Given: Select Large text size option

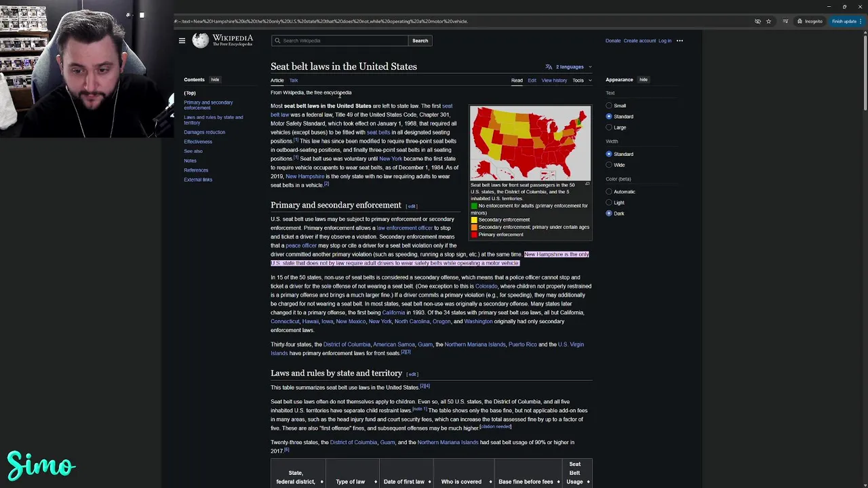Looking at the screenshot, I should 609,127.
